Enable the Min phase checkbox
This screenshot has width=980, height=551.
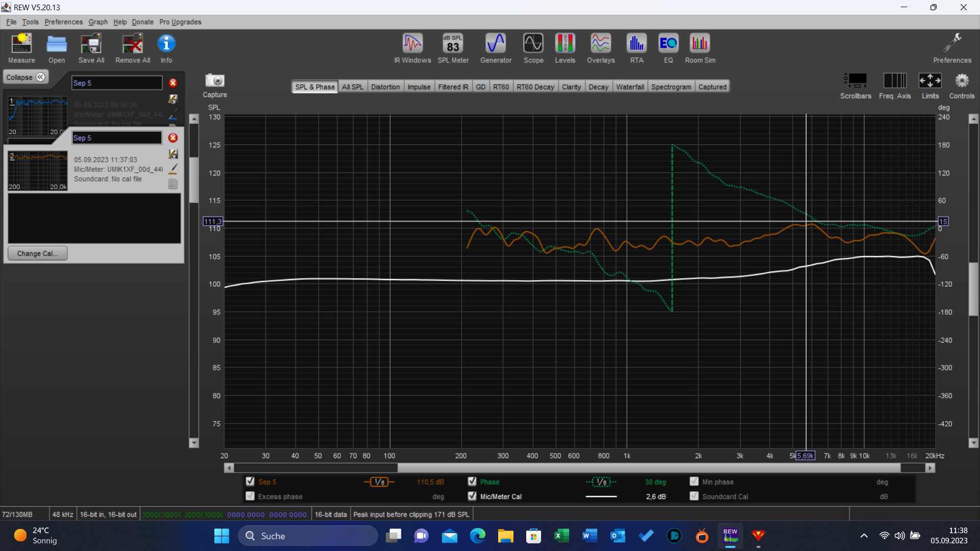pos(694,481)
